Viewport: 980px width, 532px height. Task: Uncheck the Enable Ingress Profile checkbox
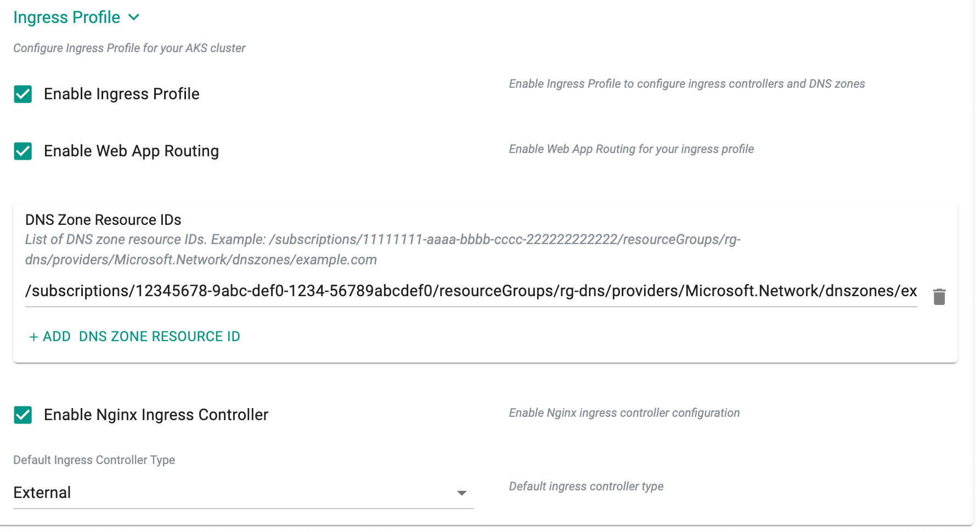23,94
